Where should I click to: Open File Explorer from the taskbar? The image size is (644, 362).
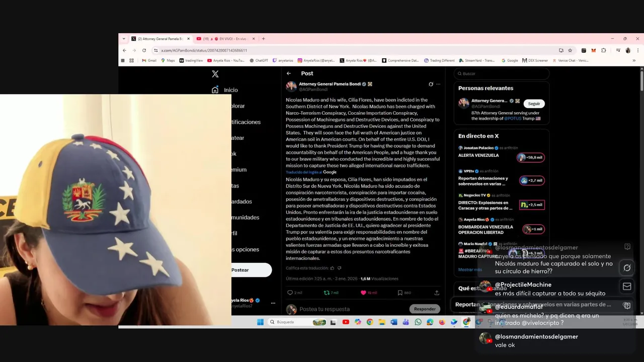point(382,322)
